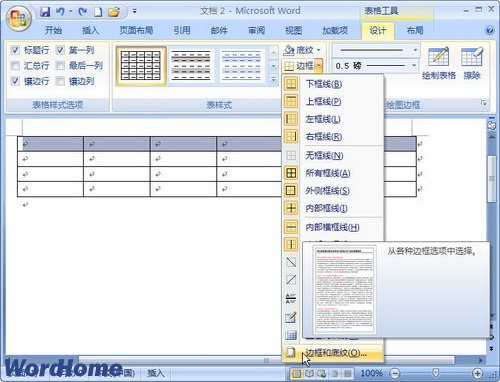Image resolution: width=500 pixels, height=382 pixels.
Task: Enable 镶边列 banded columns checkbox
Action: click(x=60, y=81)
